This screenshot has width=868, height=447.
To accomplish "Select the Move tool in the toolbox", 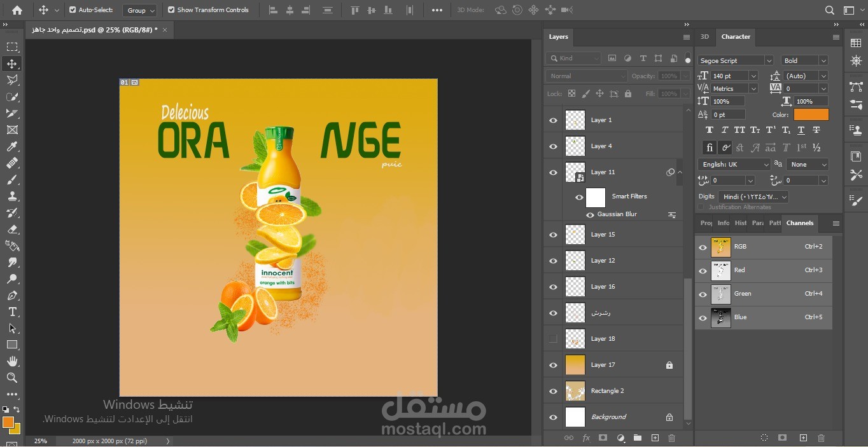I will click(x=12, y=64).
